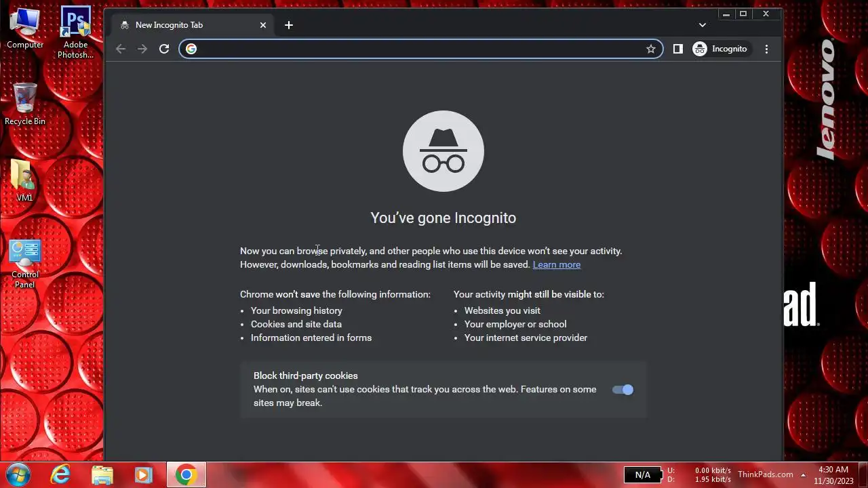The height and width of the screenshot is (488, 868).
Task: Click the Incognito profile chip
Action: coord(721,49)
